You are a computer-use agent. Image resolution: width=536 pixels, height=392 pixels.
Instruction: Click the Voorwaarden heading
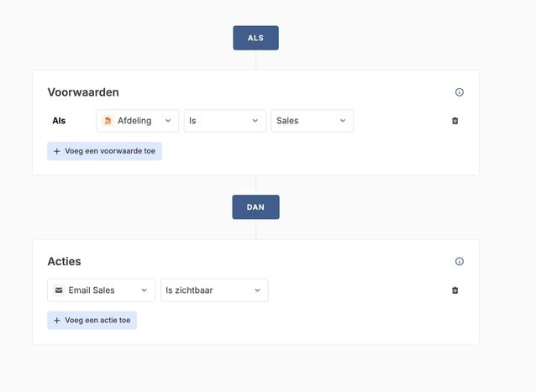pos(83,92)
